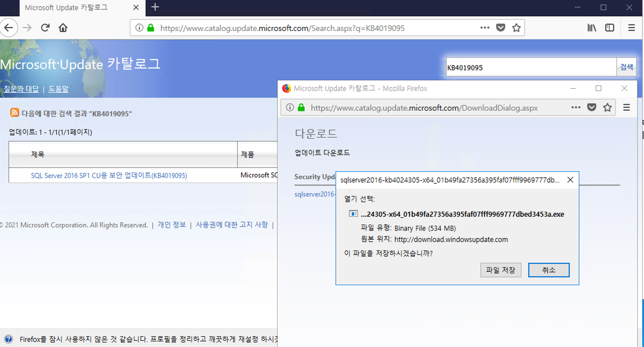
Task: Click the Microsoft SQ product cell
Action: (259, 175)
